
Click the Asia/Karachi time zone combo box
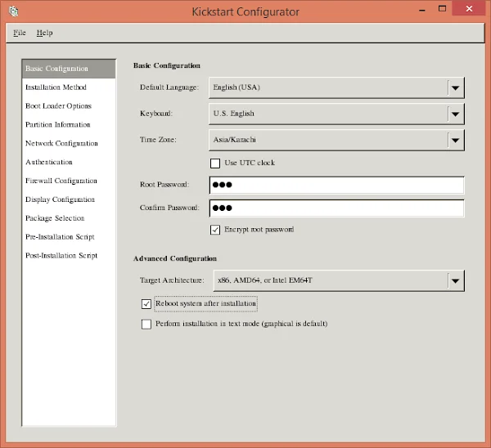pyautogui.click(x=336, y=140)
